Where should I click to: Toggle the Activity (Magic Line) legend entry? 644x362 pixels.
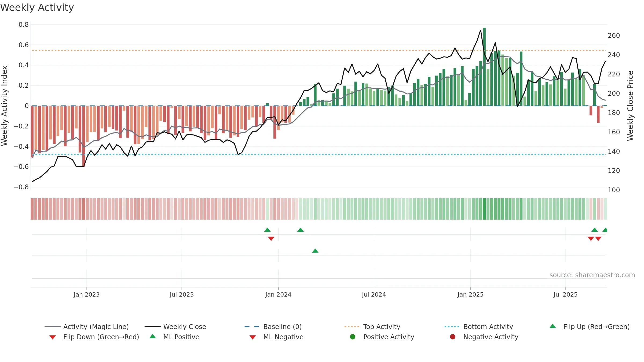(86, 327)
